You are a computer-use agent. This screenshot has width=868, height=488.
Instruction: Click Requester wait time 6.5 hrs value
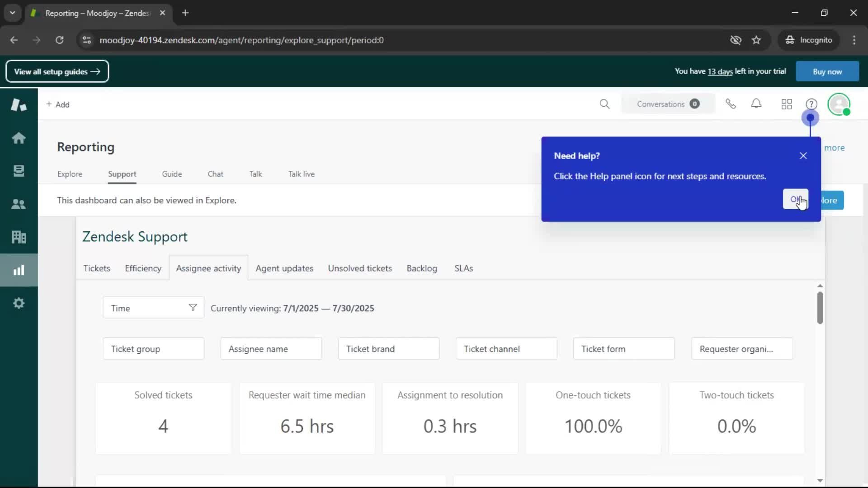(x=307, y=426)
